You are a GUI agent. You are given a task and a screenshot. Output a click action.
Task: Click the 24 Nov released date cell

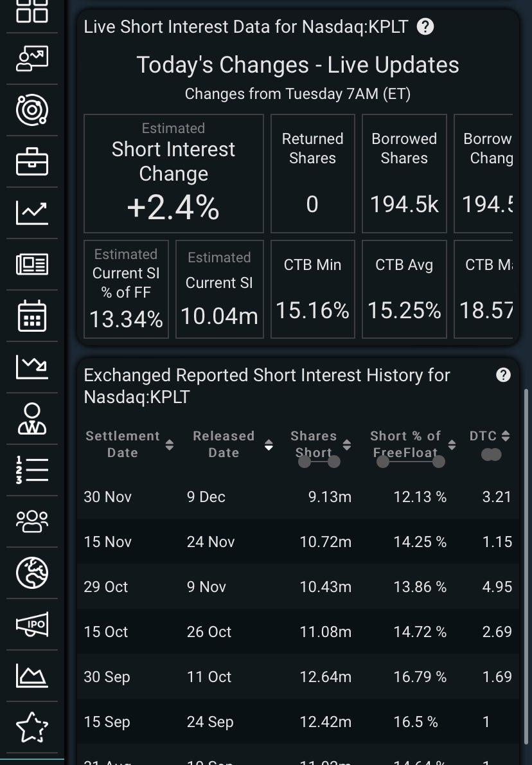pos(211,541)
